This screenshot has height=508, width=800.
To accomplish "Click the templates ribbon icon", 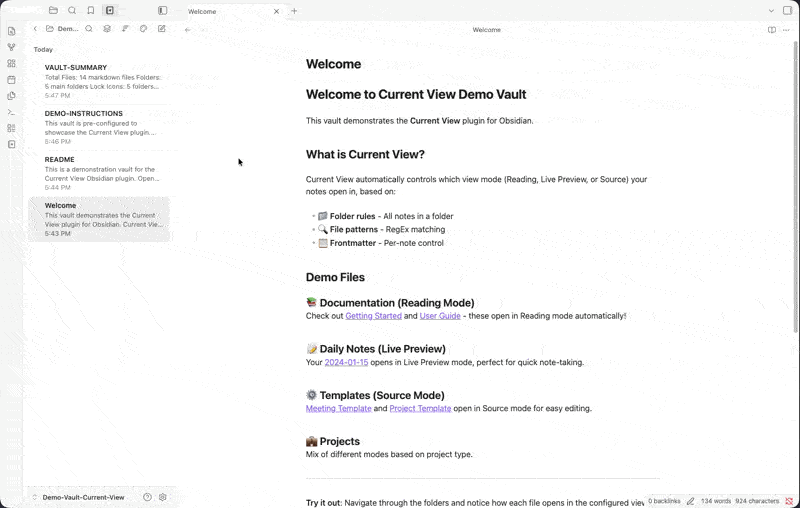I will point(12,96).
